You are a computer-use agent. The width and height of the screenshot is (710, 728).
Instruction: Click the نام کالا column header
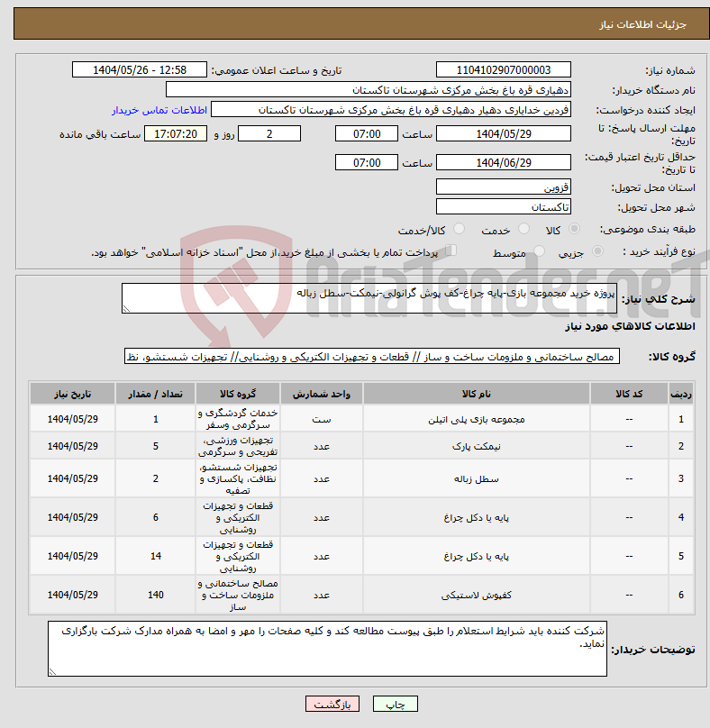tap(477, 394)
